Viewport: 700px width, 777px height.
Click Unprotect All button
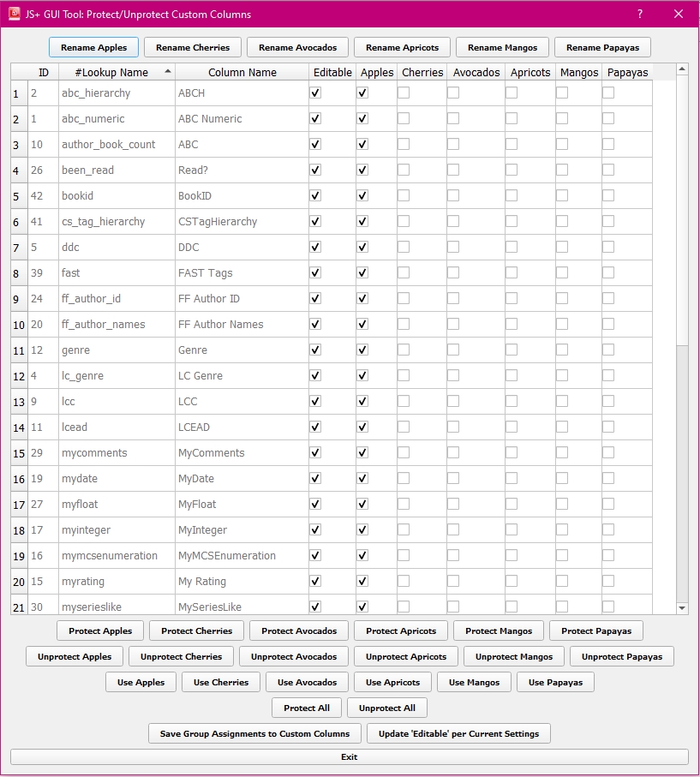(x=386, y=708)
